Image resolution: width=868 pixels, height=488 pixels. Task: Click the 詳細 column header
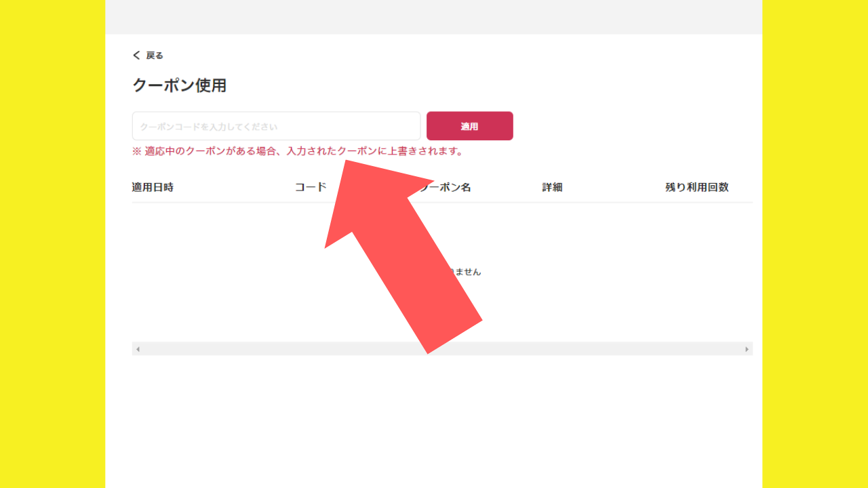[x=552, y=187]
